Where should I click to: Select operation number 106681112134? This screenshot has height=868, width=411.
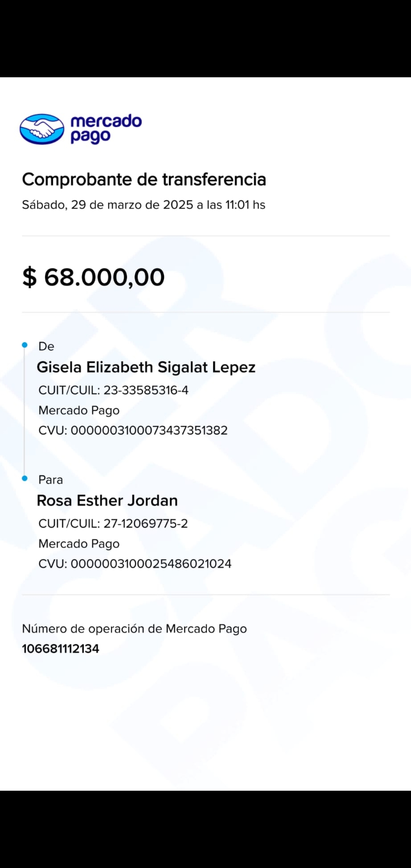(x=61, y=649)
